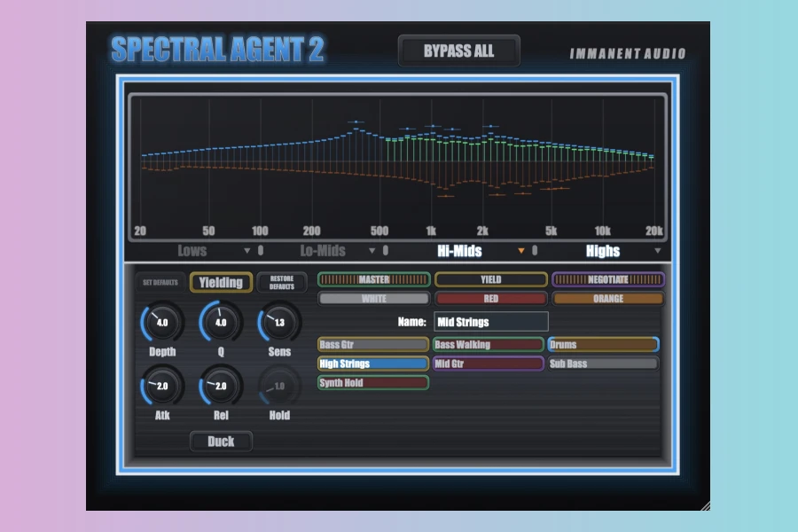This screenshot has height=532, width=798.
Task: Select the NEGOTIATE mode button
Action: tap(608, 279)
